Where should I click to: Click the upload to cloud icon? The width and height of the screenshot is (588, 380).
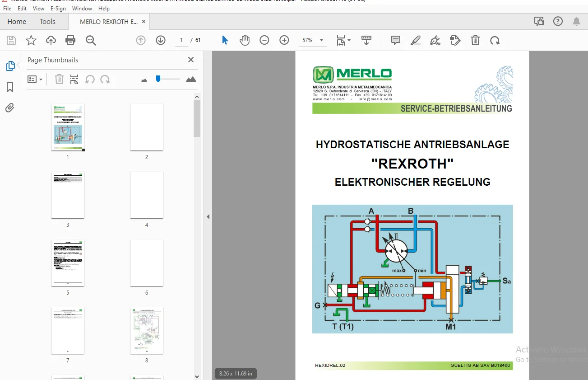(x=51, y=40)
